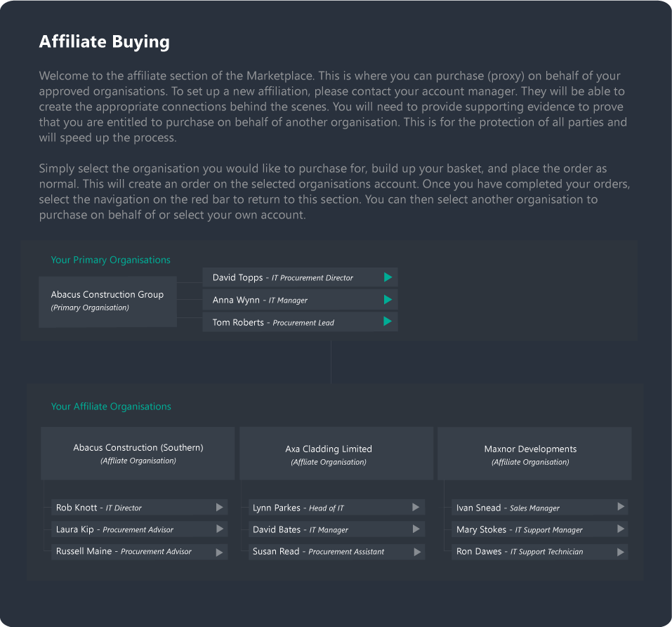Select Abacus Construction (Southern) affiliate organisation

coord(138,453)
